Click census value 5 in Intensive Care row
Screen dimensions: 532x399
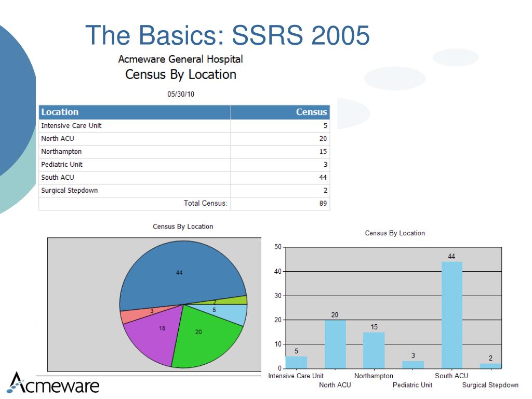click(x=325, y=126)
